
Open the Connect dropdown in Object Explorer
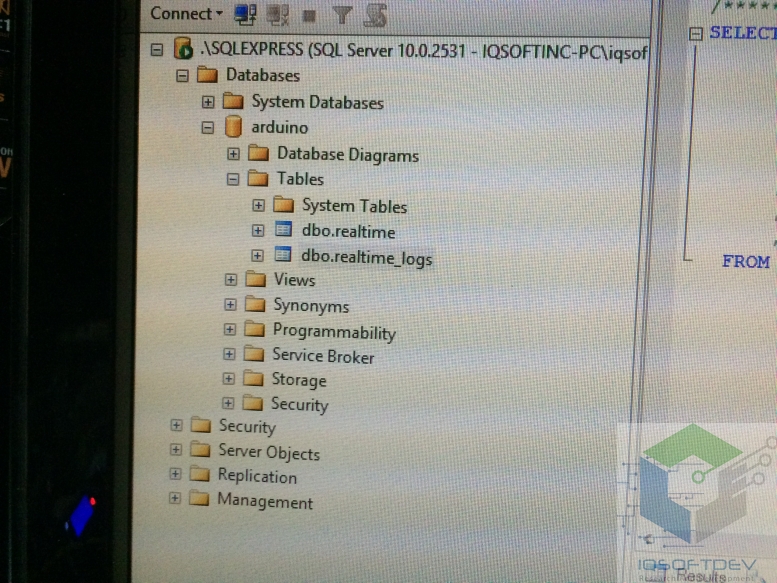(186, 13)
